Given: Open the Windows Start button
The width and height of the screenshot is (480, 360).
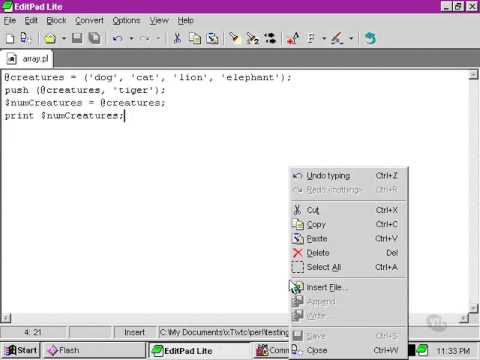Looking at the screenshot, I should 21,351.
